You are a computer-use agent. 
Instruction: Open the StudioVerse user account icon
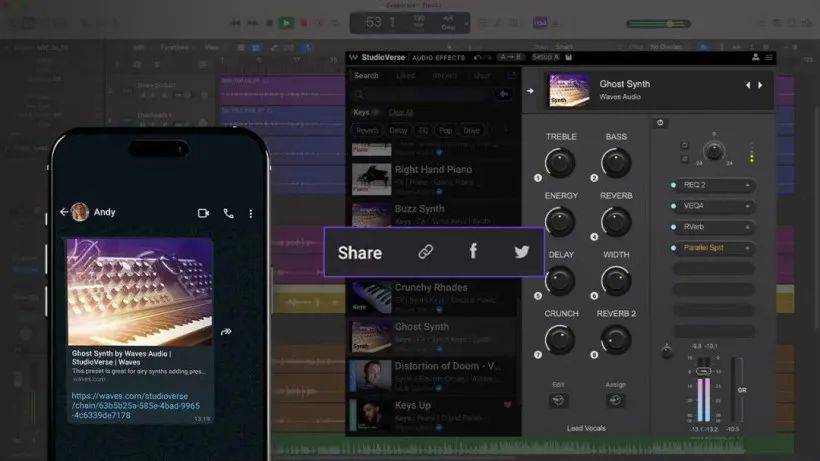[x=756, y=57]
